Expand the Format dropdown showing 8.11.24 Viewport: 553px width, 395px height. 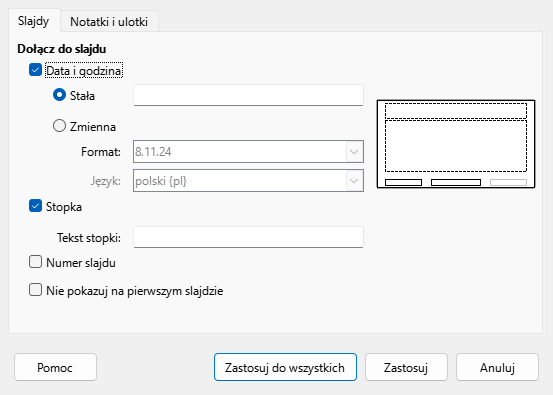coord(248,152)
